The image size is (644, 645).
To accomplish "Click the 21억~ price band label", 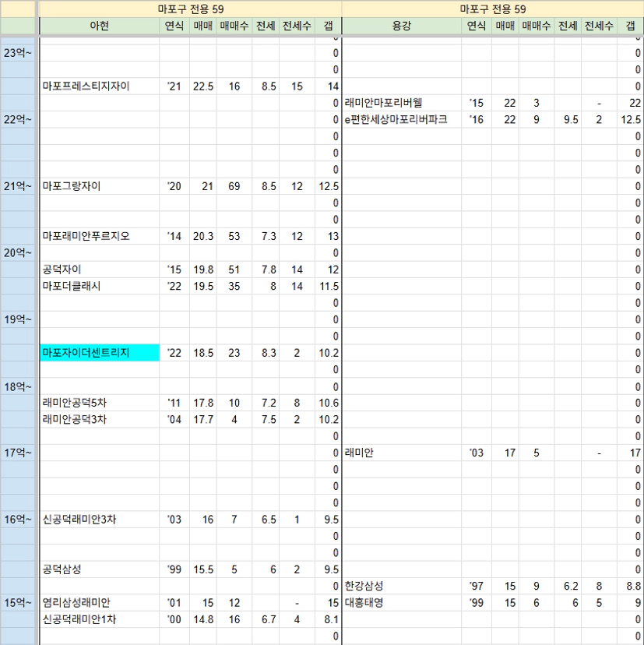I will pyautogui.click(x=18, y=186).
